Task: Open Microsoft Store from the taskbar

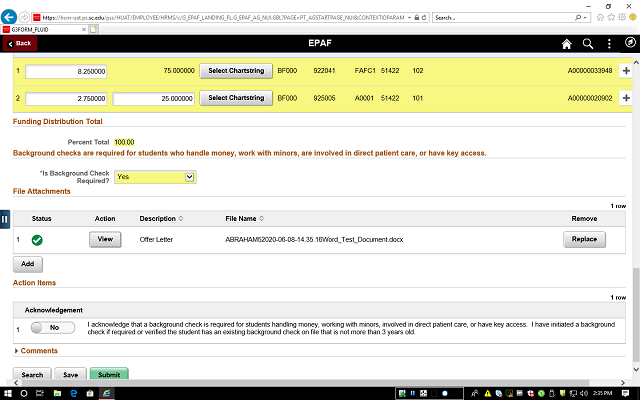Action: click(90, 393)
